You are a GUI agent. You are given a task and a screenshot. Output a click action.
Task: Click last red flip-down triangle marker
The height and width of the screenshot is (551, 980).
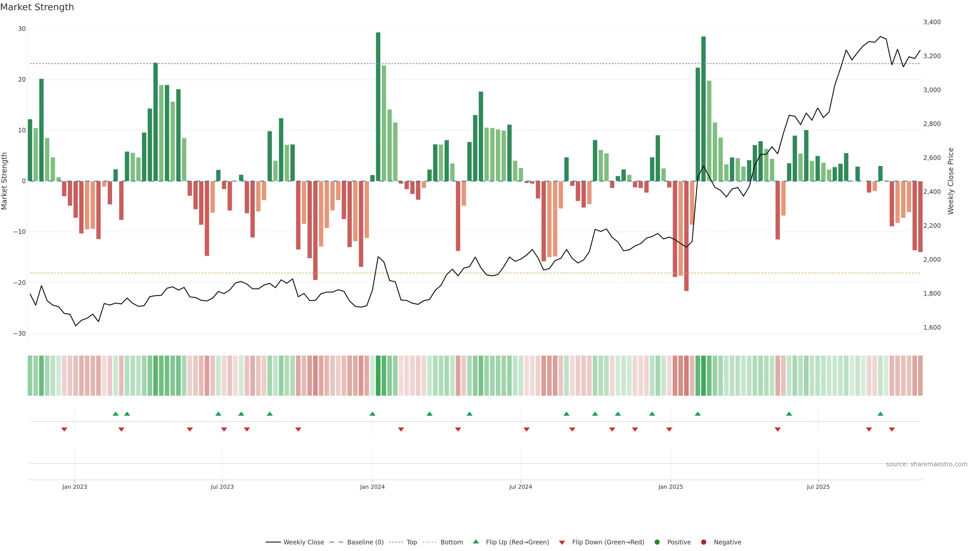892,429
